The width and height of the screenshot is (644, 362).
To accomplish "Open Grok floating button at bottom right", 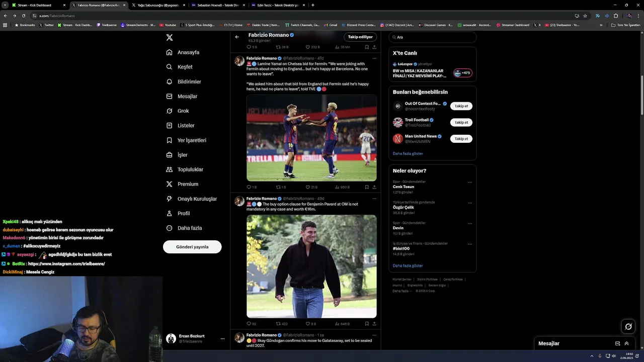I will click(628, 327).
